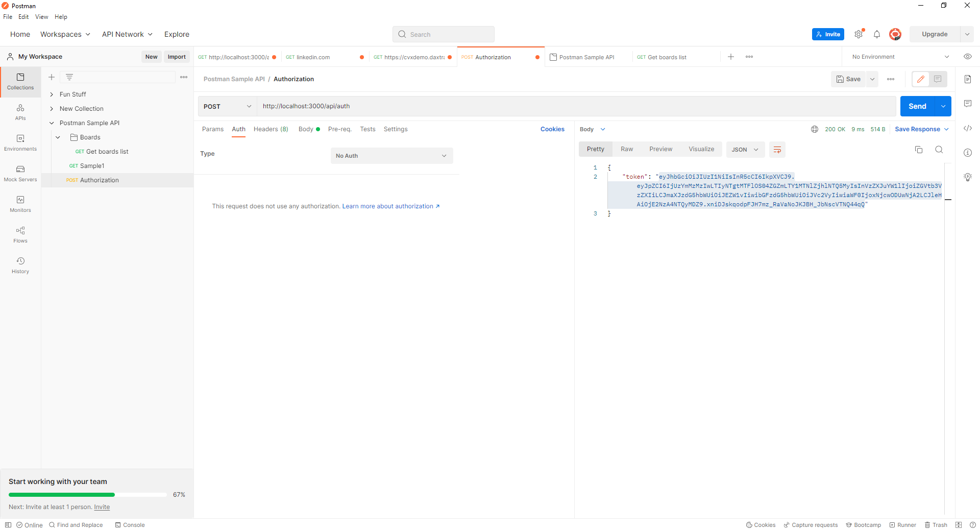Open the Save options arrow

click(872, 79)
